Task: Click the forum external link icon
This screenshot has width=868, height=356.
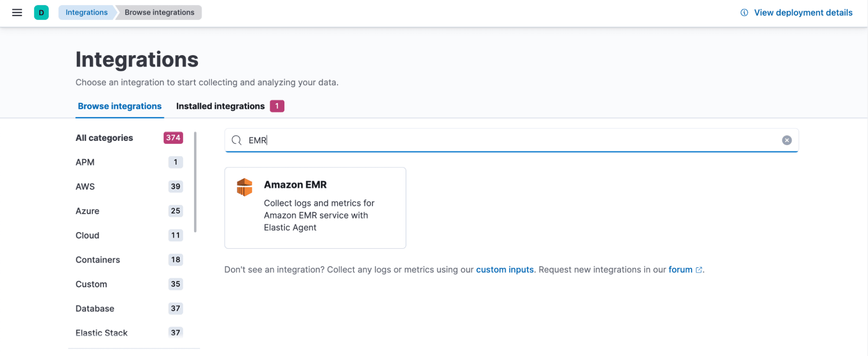Action: click(x=699, y=270)
